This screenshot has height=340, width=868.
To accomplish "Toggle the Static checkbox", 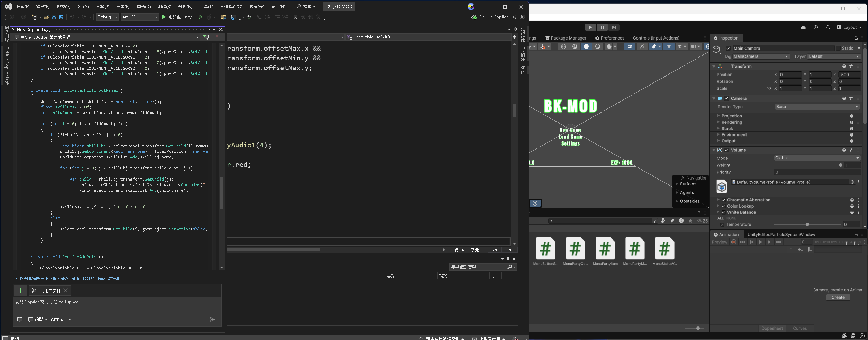I will (838, 49).
